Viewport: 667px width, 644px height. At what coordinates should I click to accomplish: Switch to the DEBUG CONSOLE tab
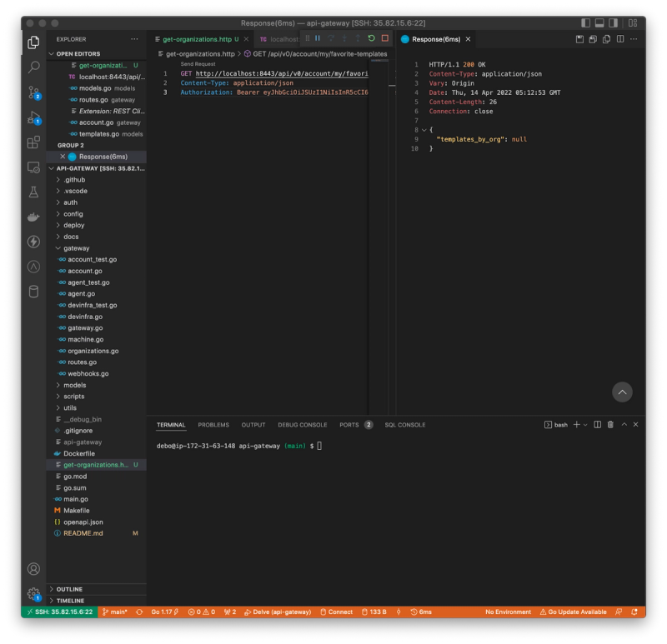(302, 425)
